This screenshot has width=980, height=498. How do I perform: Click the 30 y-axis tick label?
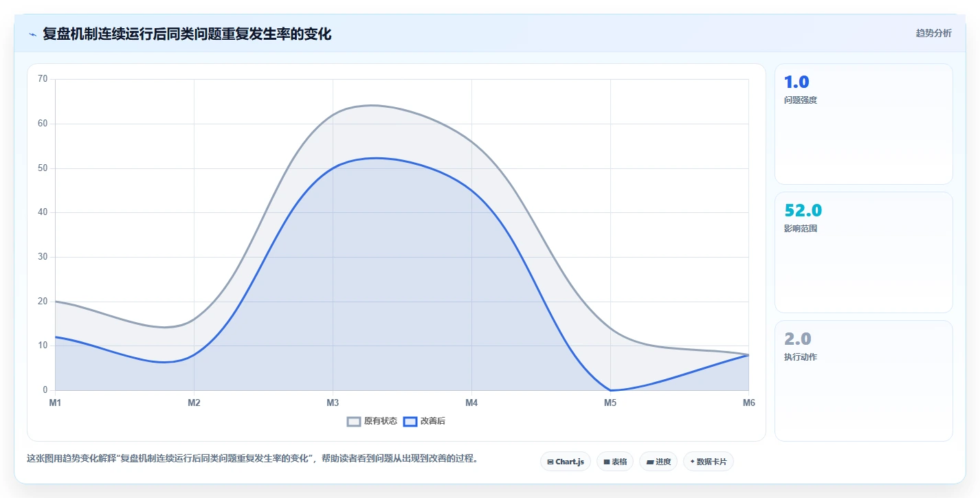point(43,257)
